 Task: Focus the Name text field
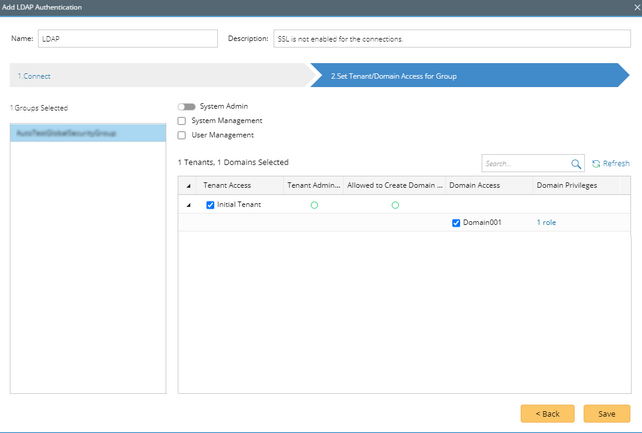(x=127, y=39)
